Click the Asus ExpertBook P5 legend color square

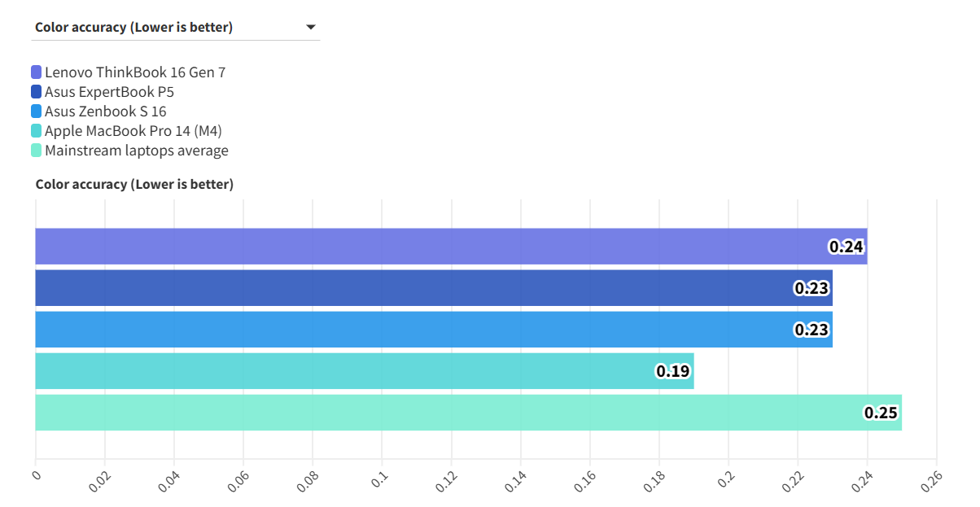[37, 92]
